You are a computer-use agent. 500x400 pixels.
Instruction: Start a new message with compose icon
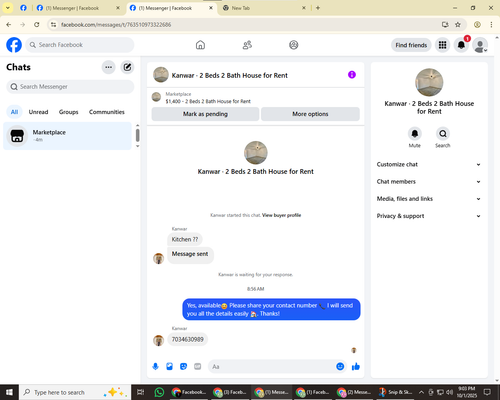(x=127, y=67)
